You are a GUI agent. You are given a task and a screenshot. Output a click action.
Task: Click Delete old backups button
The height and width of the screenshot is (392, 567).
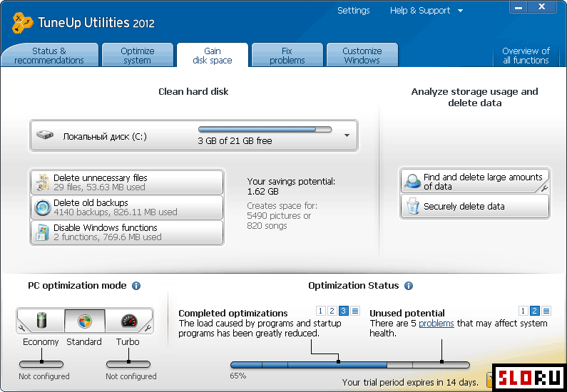pyautogui.click(x=127, y=207)
